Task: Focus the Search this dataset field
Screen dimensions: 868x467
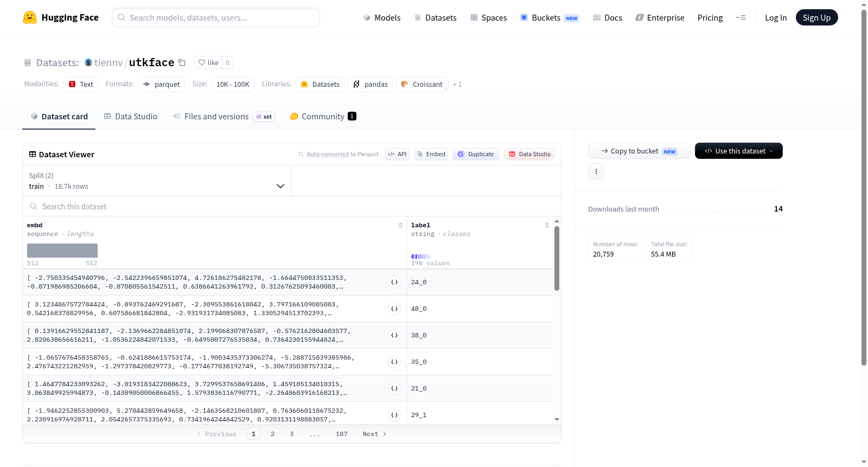Action: click(292, 207)
